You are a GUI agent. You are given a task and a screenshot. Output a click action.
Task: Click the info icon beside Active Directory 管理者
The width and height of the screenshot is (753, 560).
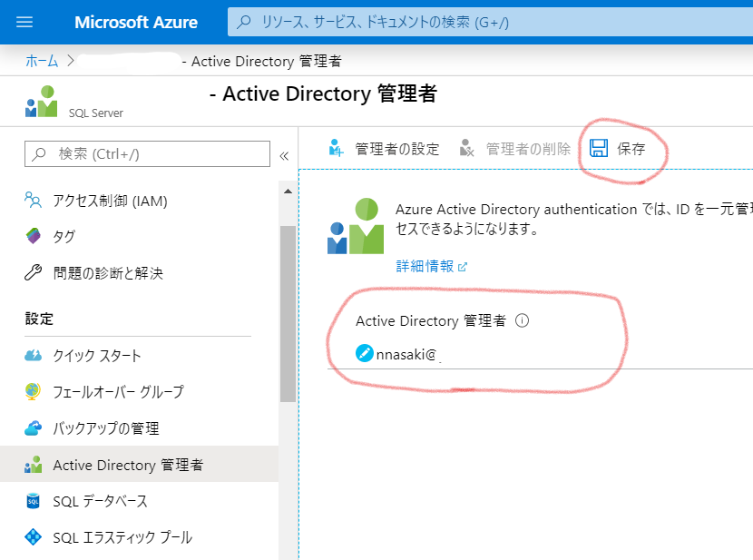(522, 320)
